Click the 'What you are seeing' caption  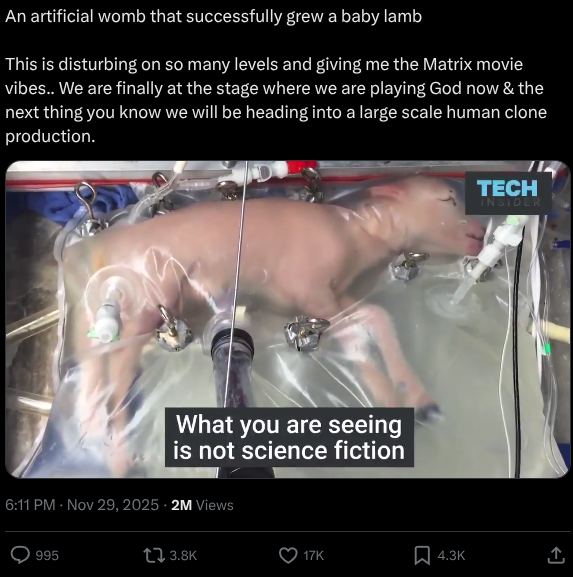click(x=289, y=437)
